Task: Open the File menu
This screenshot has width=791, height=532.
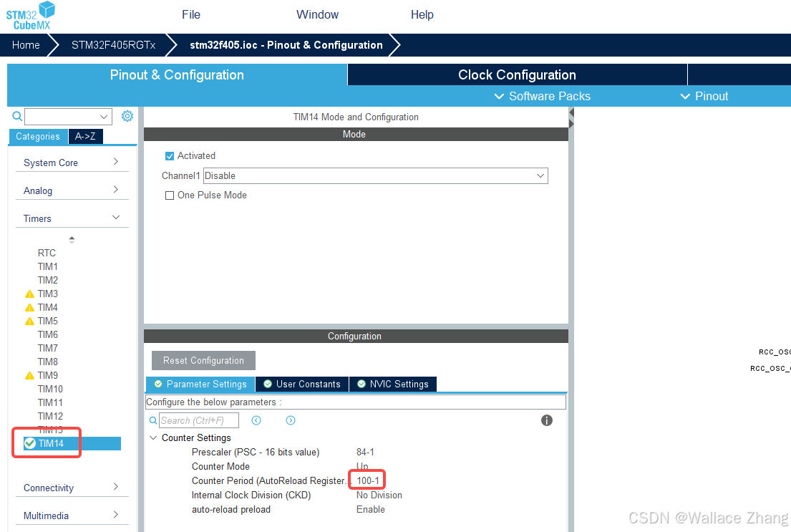Action: (x=191, y=14)
